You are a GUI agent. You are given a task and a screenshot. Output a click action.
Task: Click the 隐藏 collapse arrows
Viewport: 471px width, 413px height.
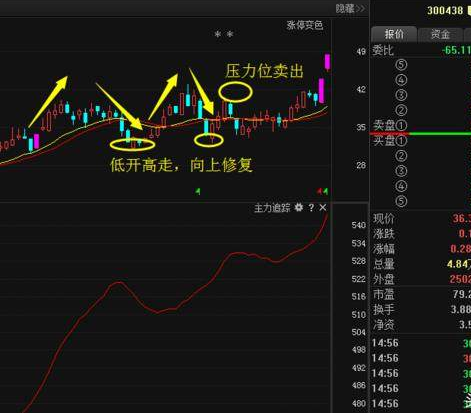click(x=351, y=8)
